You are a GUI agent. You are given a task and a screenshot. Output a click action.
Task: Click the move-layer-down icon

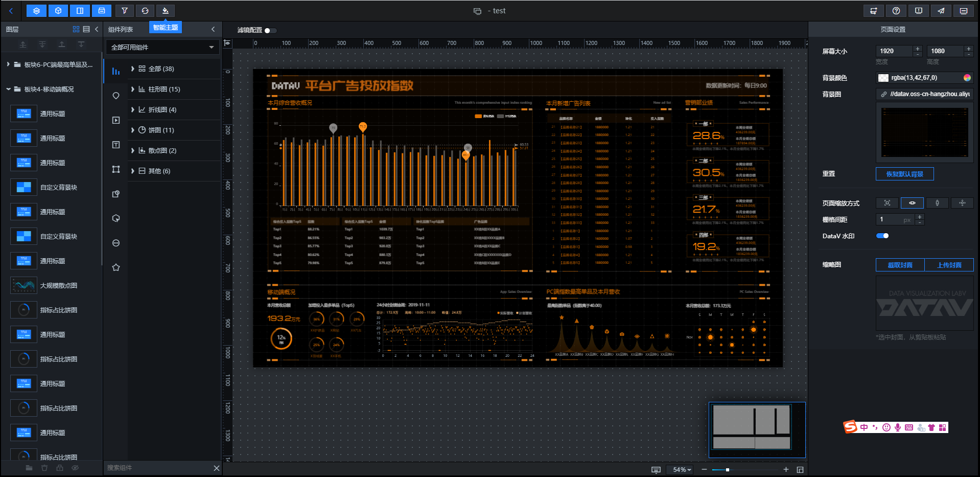click(x=81, y=44)
